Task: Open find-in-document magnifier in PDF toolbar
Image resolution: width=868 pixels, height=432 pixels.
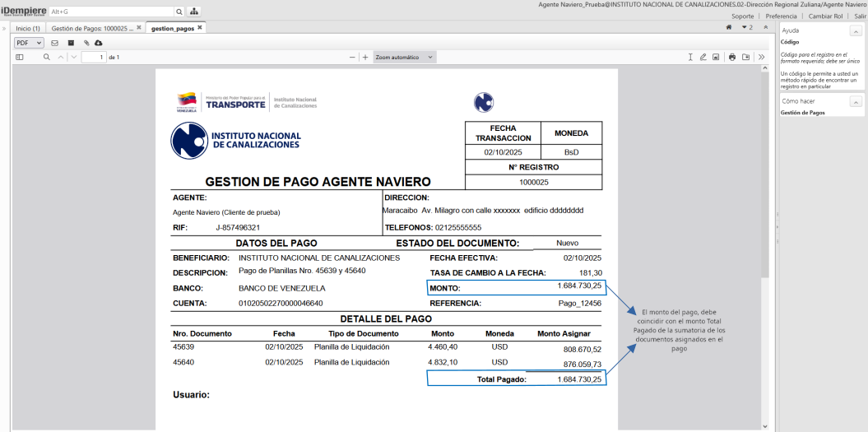Action: click(47, 57)
